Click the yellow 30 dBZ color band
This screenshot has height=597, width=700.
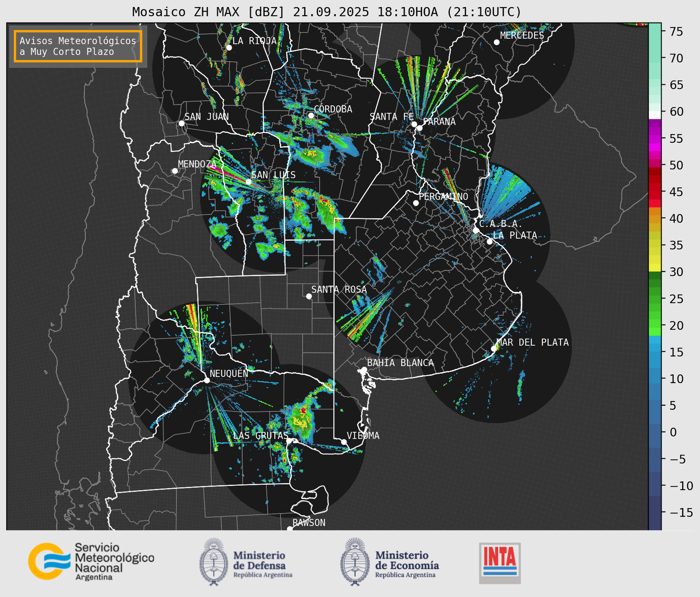pyautogui.click(x=654, y=268)
